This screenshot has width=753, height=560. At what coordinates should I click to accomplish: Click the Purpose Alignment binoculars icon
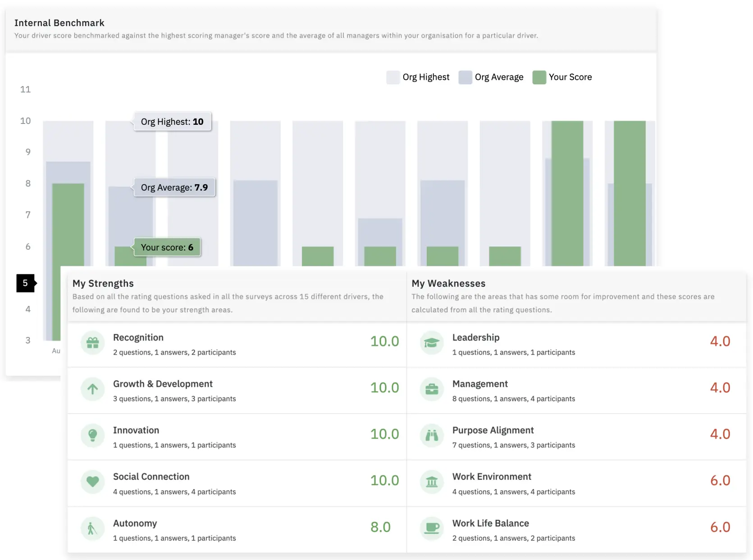[432, 436]
